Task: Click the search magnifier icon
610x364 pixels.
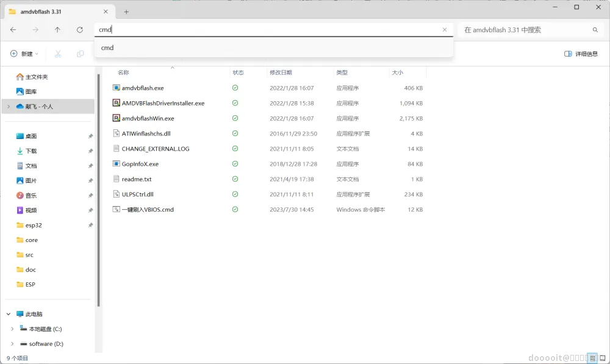Action: (x=595, y=30)
